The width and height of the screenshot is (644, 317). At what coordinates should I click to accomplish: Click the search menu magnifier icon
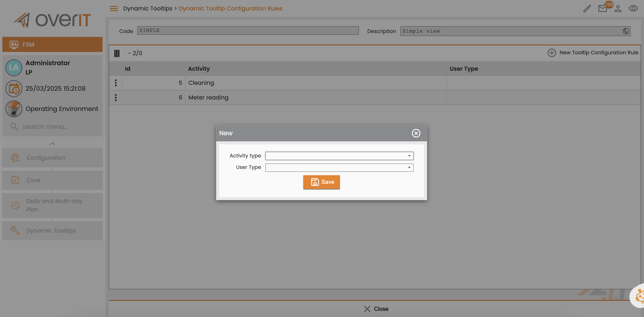coord(14,127)
